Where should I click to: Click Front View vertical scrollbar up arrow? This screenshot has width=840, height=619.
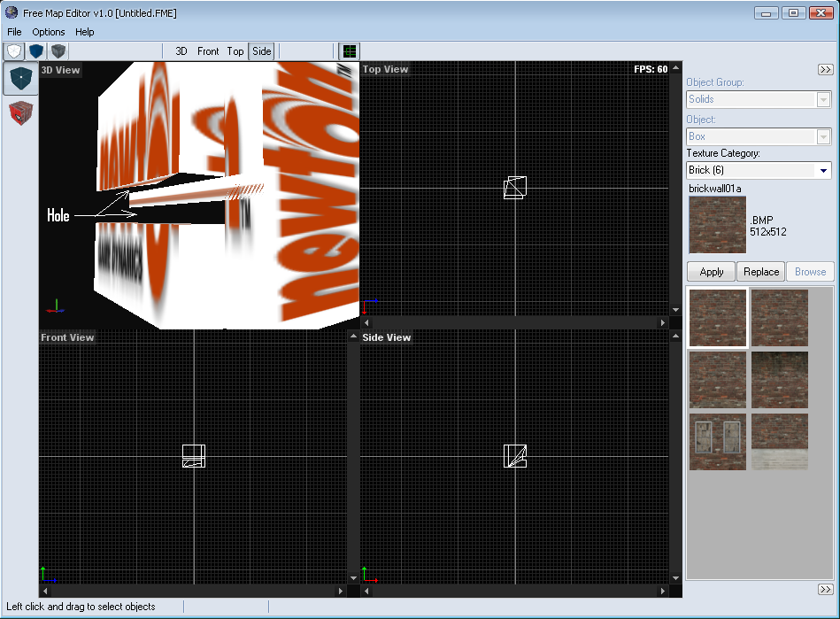click(353, 336)
